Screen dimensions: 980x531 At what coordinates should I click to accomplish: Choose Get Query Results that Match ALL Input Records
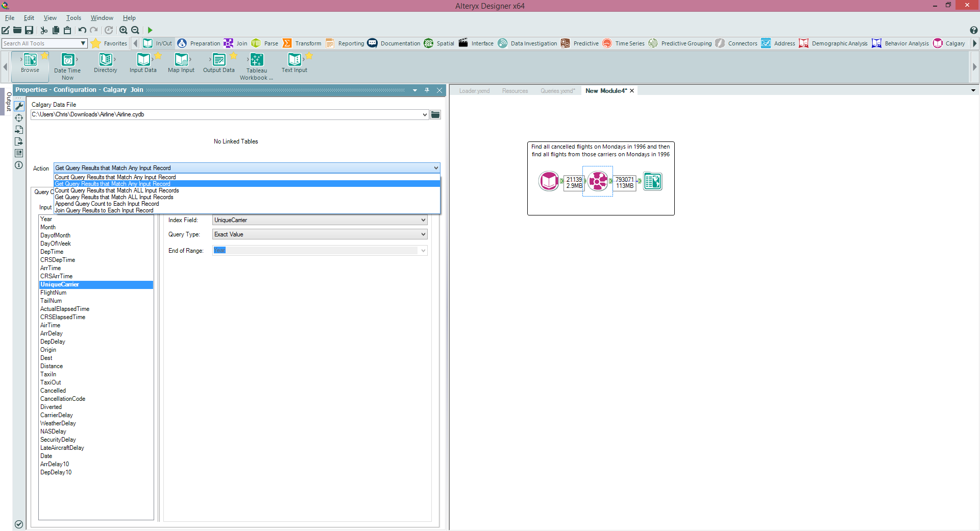(x=247, y=197)
